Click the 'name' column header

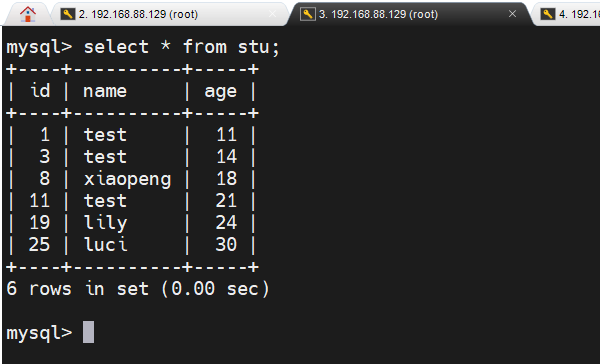(x=105, y=92)
